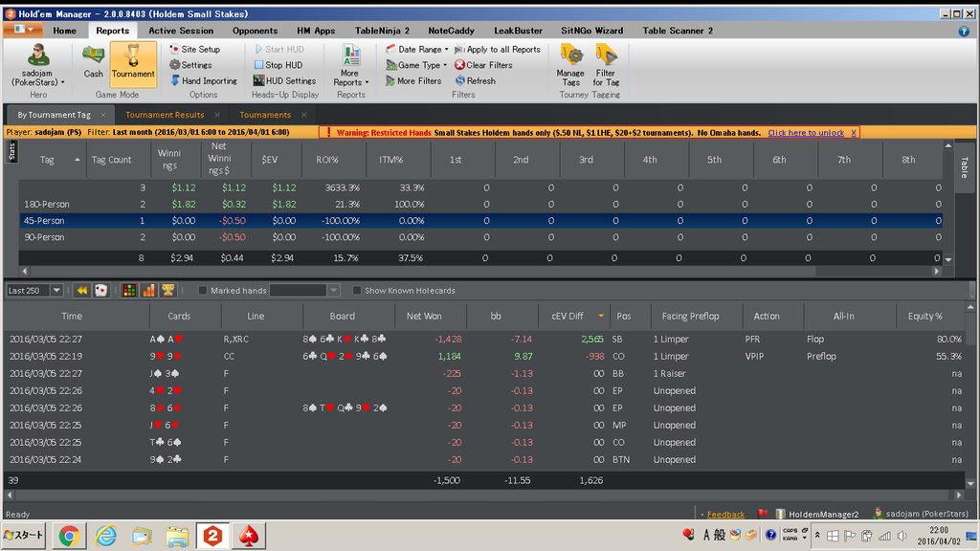Click the Windows start button

tap(24, 536)
